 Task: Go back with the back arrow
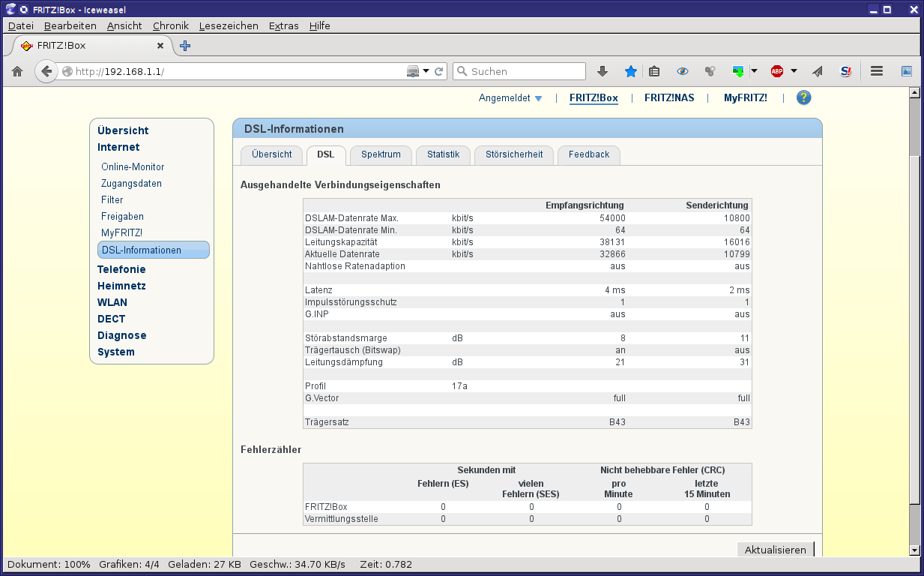46,71
